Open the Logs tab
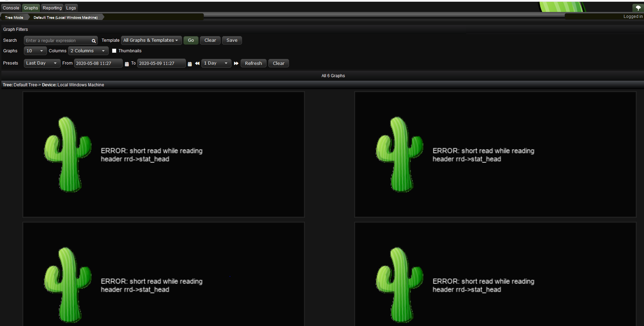Image resolution: width=644 pixels, height=326 pixels. (x=71, y=8)
